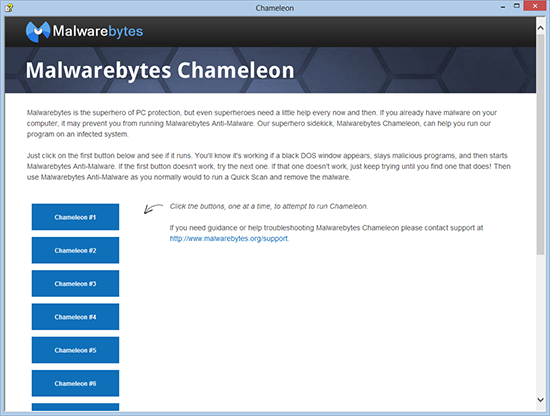Launch Chameleon #2
This screenshot has width=550, height=416.
pyautogui.click(x=75, y=250)
